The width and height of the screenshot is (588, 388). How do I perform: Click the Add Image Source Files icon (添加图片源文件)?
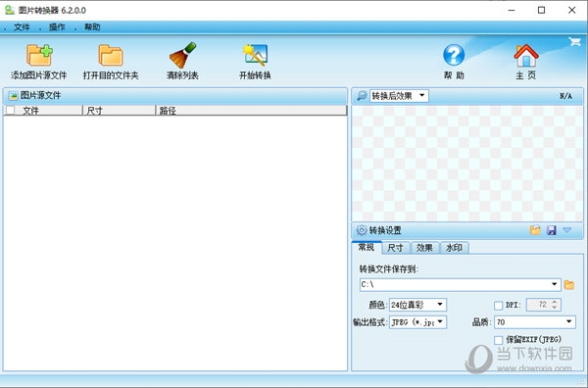39,56
